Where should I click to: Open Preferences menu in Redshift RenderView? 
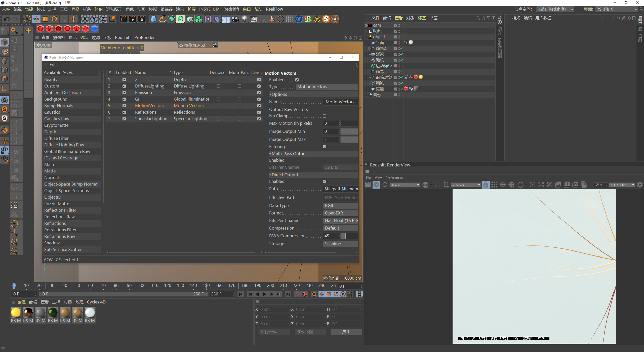click(x=394, y=178)
